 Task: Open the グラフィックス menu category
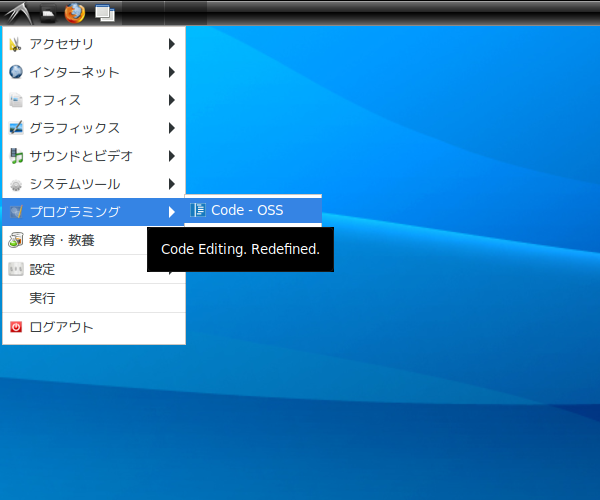(x=94, y=128)
